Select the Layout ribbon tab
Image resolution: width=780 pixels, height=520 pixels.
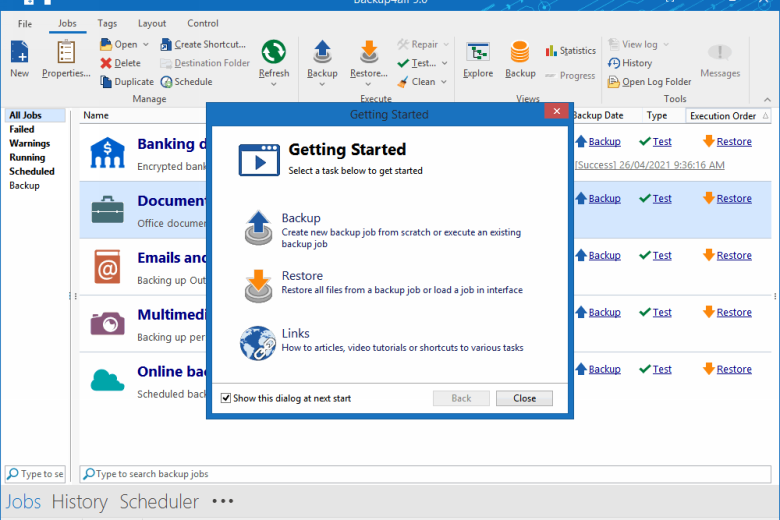(x=152, y=23)
